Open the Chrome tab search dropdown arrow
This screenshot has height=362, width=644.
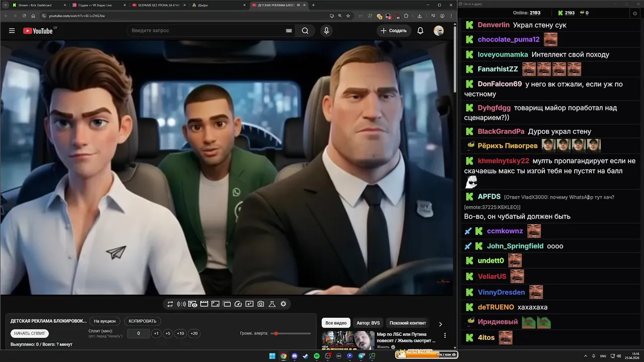(5, 5)
